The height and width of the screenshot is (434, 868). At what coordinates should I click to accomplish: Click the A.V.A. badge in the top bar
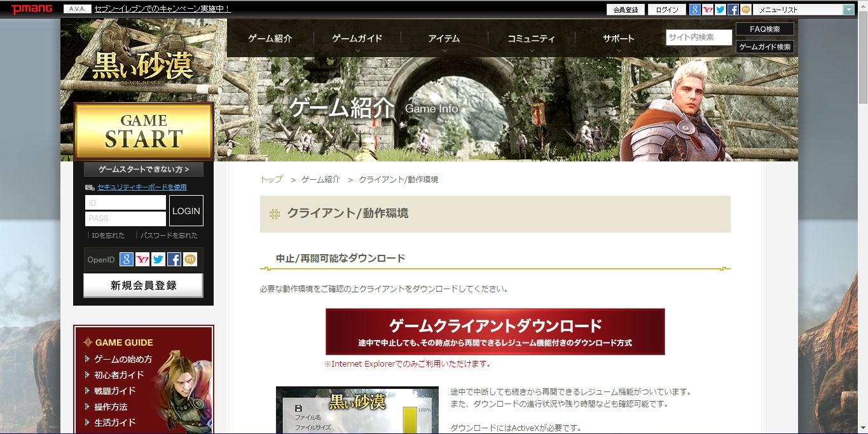tap(78, 9)
